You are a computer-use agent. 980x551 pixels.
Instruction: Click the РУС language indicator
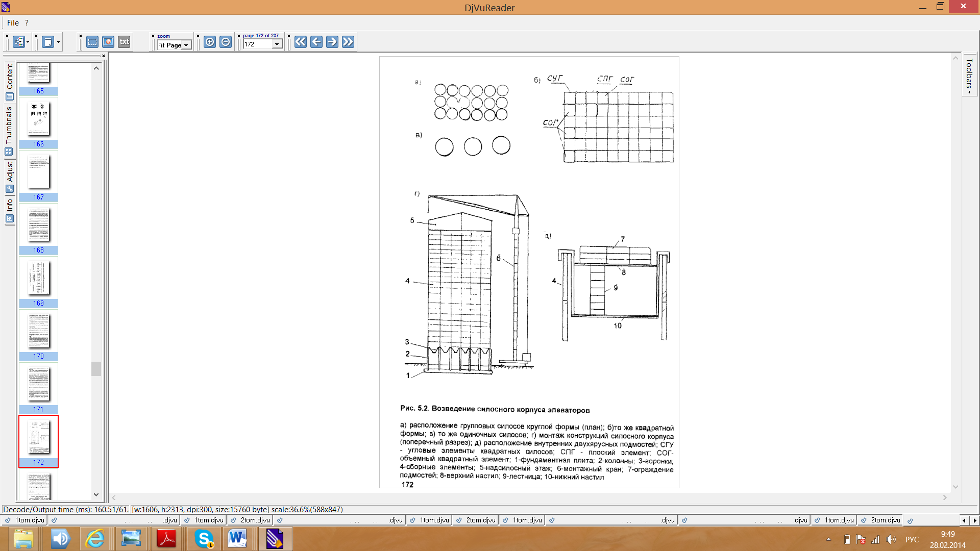(x=912, y=539)
